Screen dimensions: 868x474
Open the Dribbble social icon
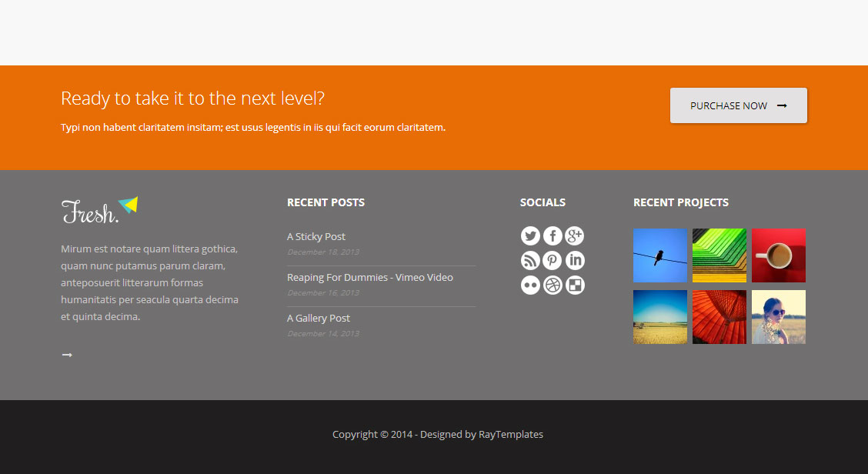[553, 285]
